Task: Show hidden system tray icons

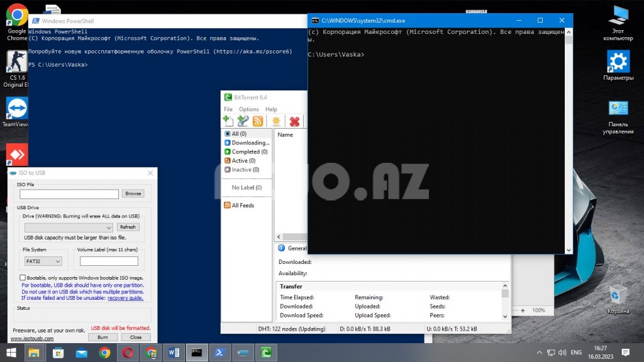Action: coord(539,353)
